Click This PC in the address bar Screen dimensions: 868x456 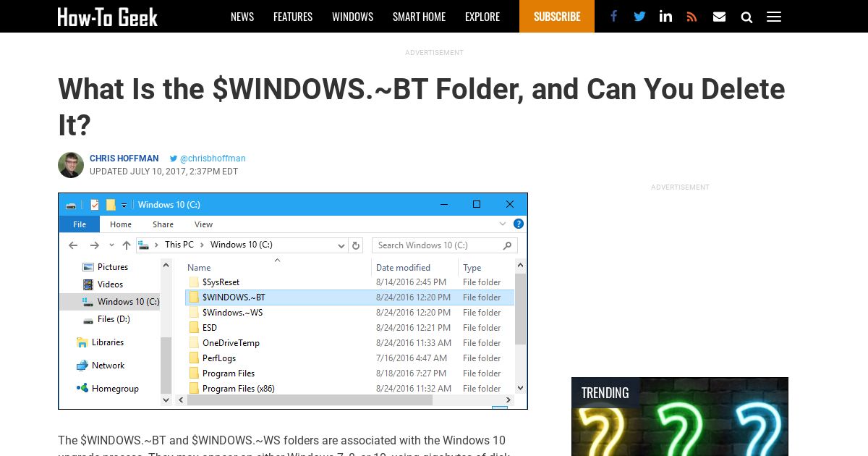(179, 245)
